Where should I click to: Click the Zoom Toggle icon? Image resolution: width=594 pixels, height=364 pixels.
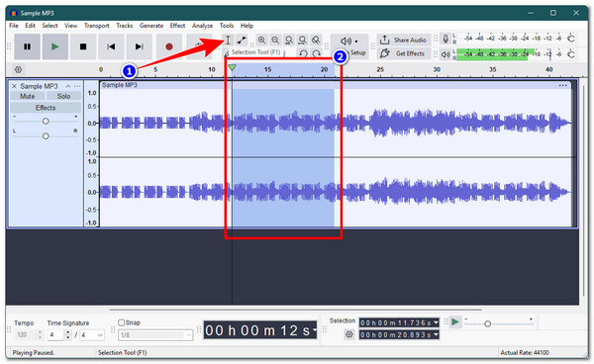pyautogui.click(x=316, y=40)
